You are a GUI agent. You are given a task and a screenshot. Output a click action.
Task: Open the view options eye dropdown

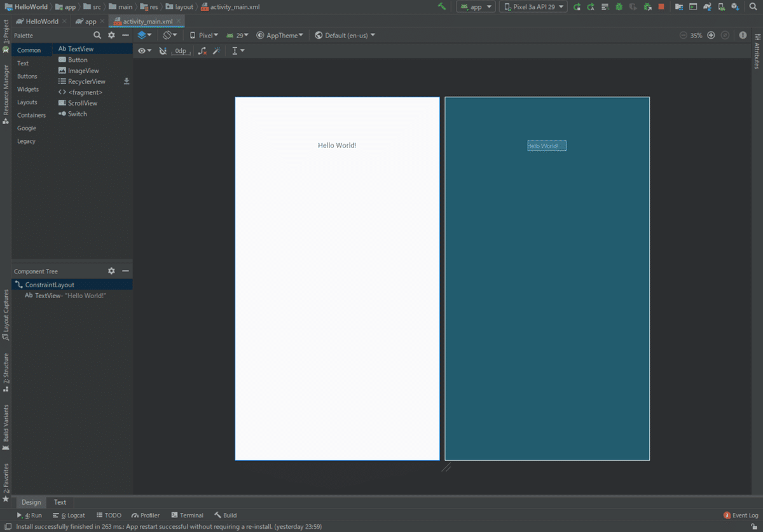(144, 51)
